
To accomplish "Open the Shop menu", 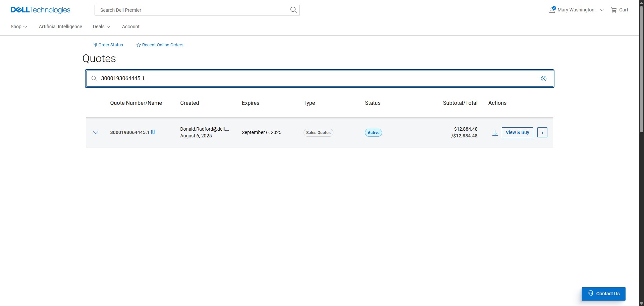I will pyautogui.click(x=18, y=27).
